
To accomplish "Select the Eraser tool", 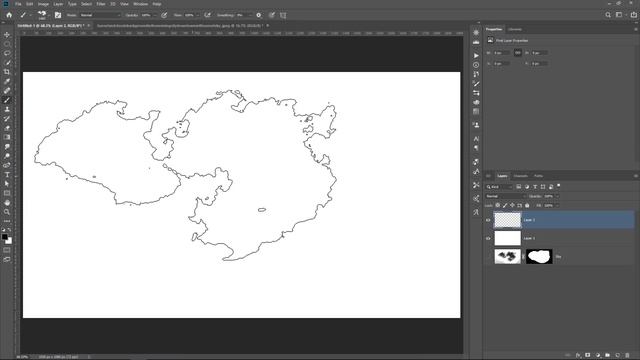I will point(7,128).
